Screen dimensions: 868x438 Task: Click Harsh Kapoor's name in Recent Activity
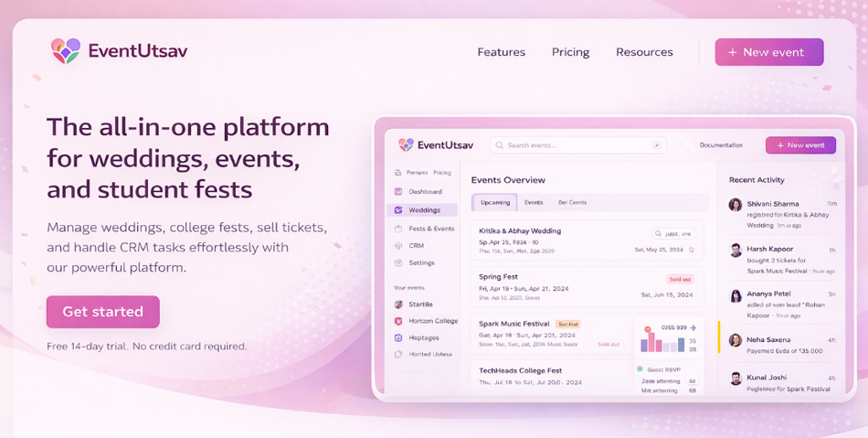(x=769, y=250)
